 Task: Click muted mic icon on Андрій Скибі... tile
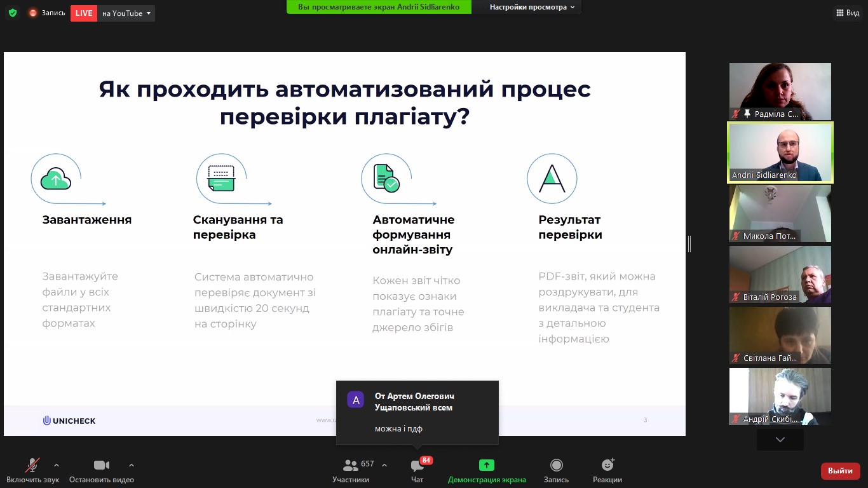coord(736,419)
